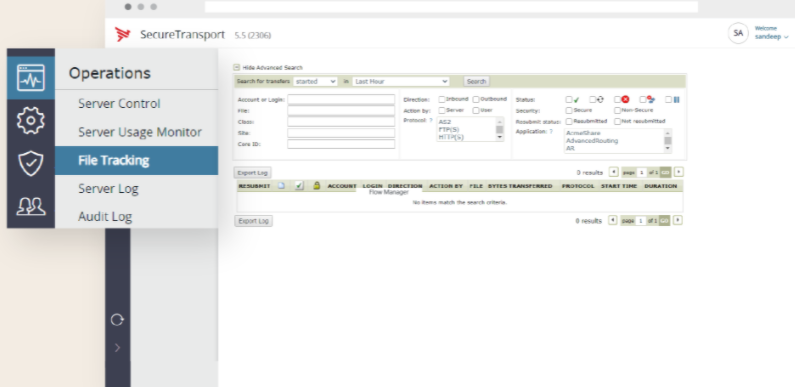Check the User action-by checkbox
Image resolution: width=795 pixels, height=387 pixels.
point(476,110)
